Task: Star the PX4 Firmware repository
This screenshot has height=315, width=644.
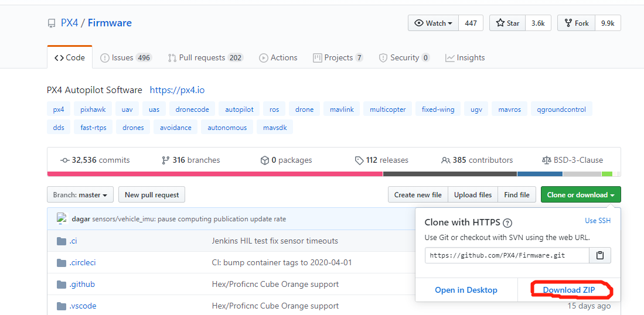Action: 507,23
